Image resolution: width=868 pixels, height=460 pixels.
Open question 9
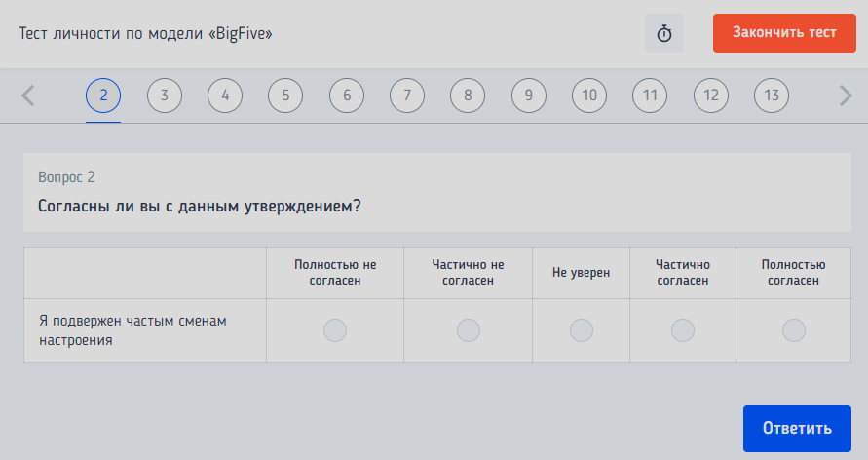529,96
